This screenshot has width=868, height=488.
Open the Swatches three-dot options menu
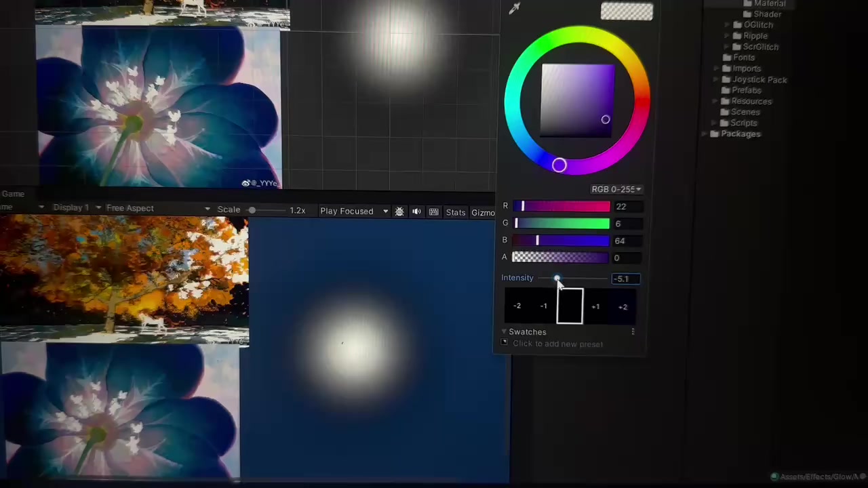[x=633, y=331]
